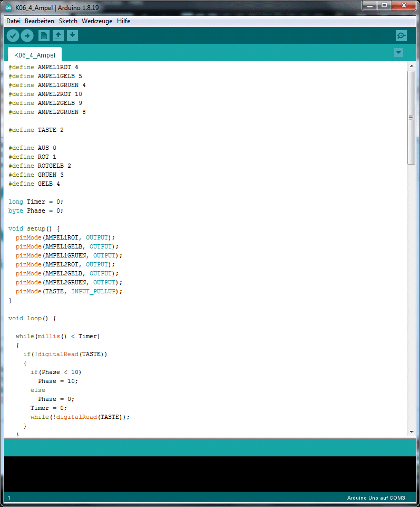Image resolution: width=420 pixels, height=507 pixels.
Task: Click the pinMode(AMPEL1ROT, OUTPUT) line
Action: pyautogui.click(x=65, y=237)
